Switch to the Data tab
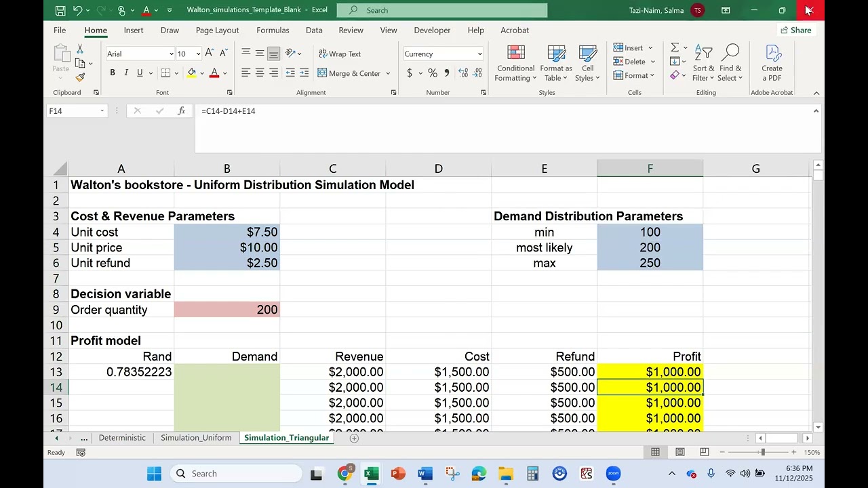868x488 pixels. [314, 30]
